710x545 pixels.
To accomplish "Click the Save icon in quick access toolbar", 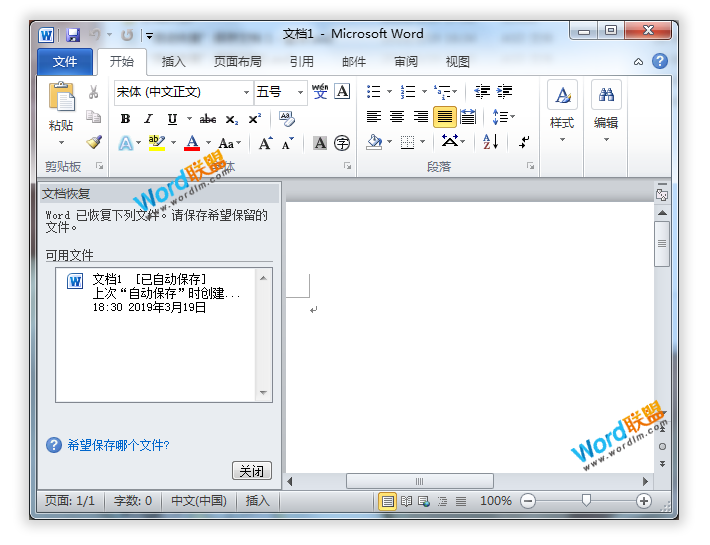I will (73, 35).
